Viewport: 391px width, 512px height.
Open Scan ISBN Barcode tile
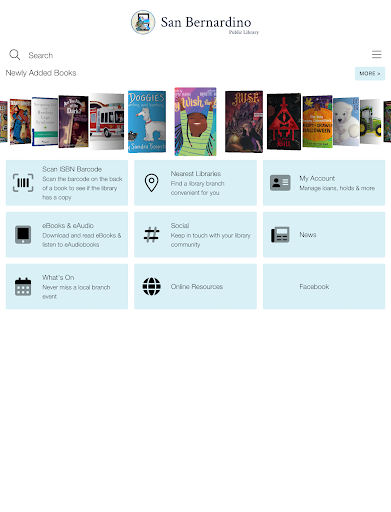point(67,183)
